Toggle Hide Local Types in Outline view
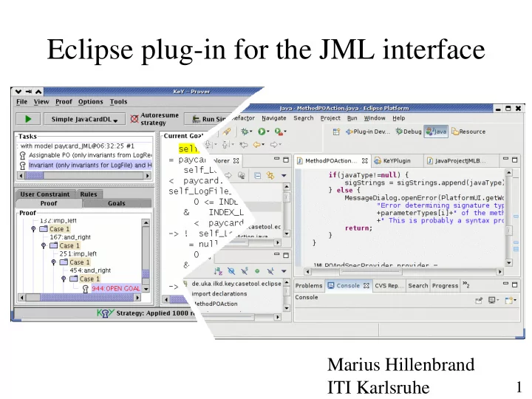Viewport: 532px width, 399px height. [x=270, y=271]
